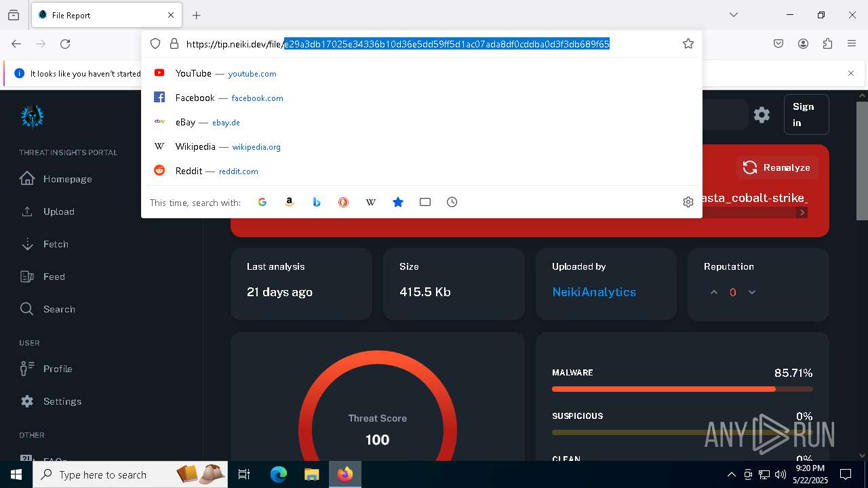Go back one page
Image resolution: width=868 pixels, height=488 pixels.
tap(16, 43)
